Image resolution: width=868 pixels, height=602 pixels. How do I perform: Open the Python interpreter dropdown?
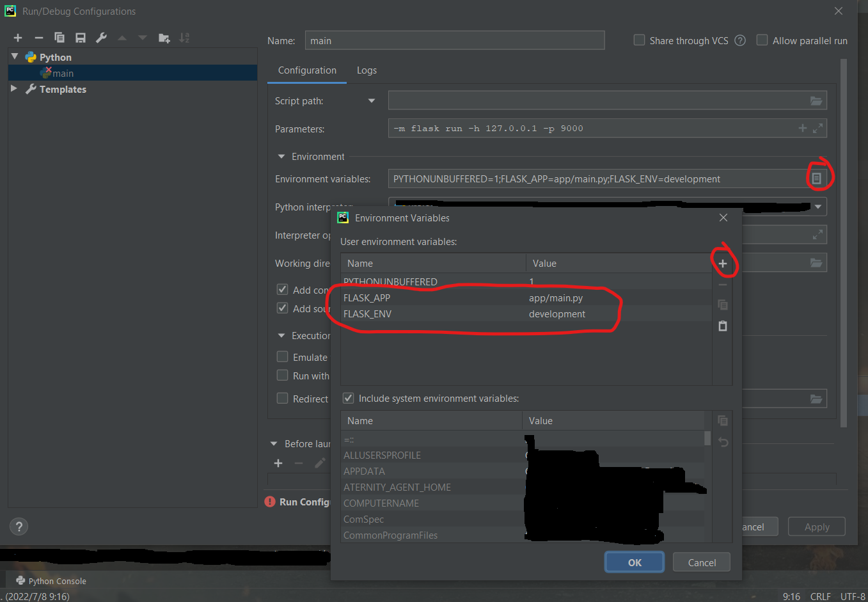[817, 207]
